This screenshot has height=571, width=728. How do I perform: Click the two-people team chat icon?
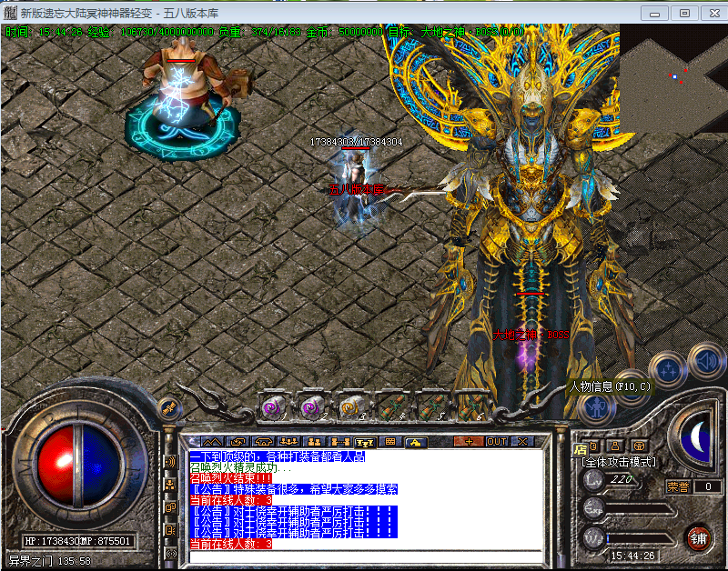314,442
